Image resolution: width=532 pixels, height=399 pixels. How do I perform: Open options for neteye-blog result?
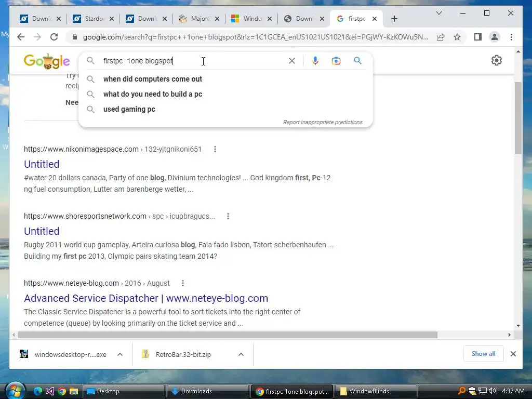coord(183,283)
